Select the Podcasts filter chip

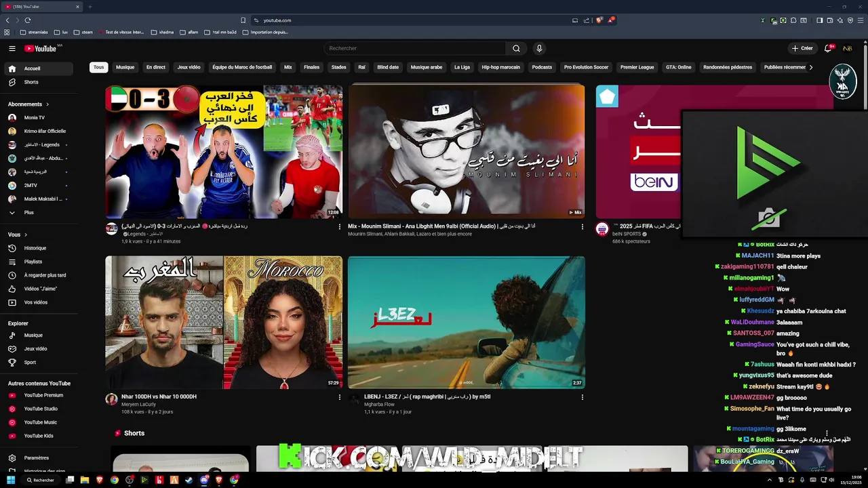click(x=542, y=67)
